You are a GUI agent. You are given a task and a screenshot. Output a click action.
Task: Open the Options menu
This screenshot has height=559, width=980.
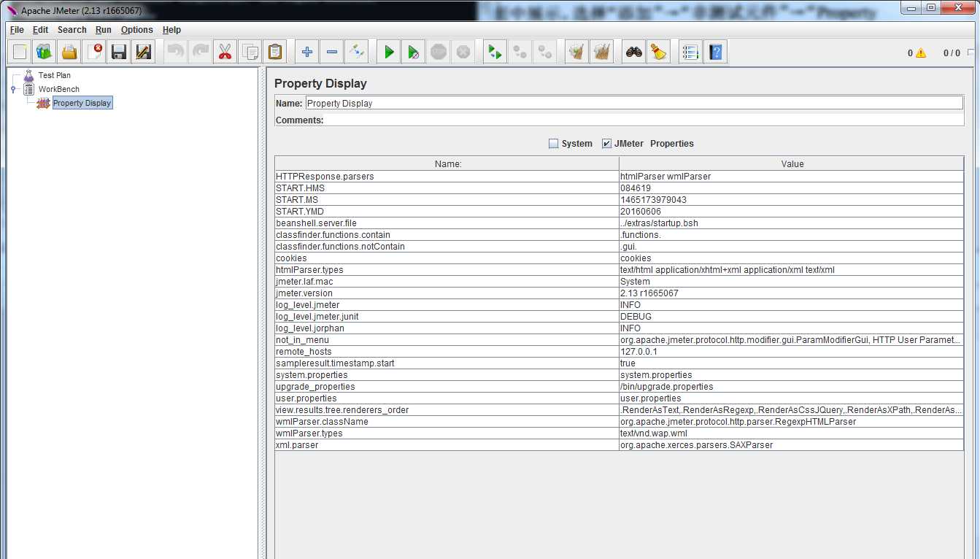pos(137,30)
